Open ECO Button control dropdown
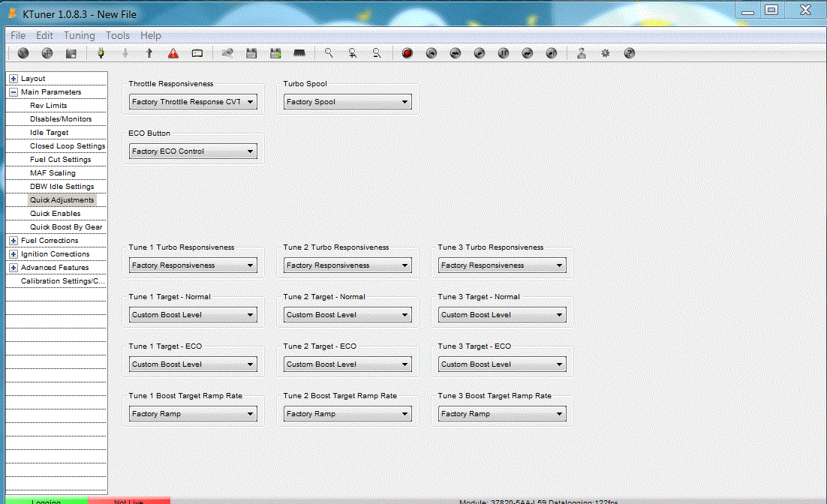 coord(193,151)
